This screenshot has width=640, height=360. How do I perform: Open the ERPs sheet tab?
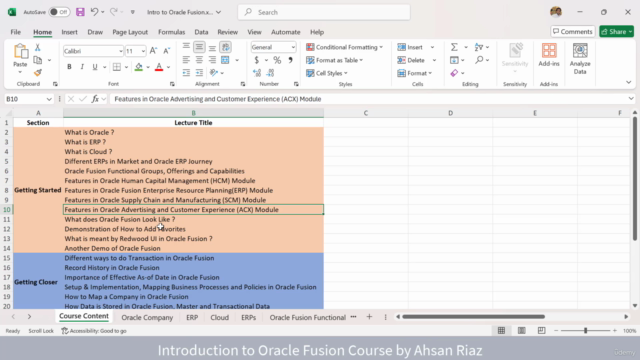(248, 317)
